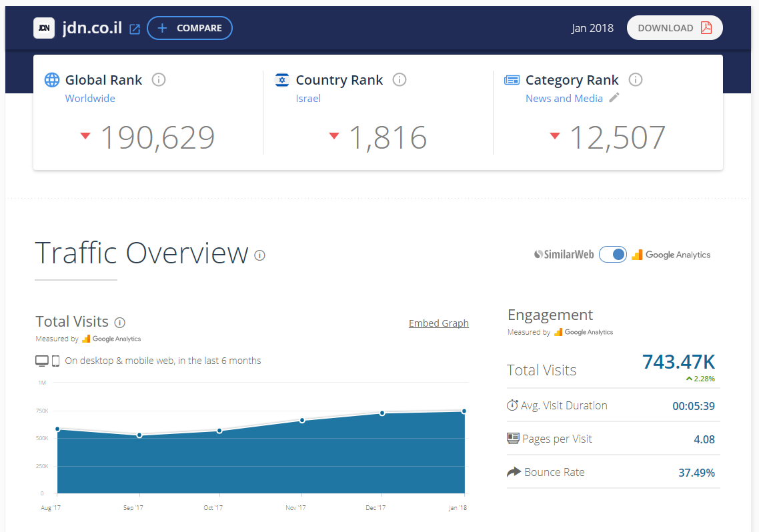Select Sep '17 data point on chart
This screenshot has height=532, width=759.
point(139,435)
